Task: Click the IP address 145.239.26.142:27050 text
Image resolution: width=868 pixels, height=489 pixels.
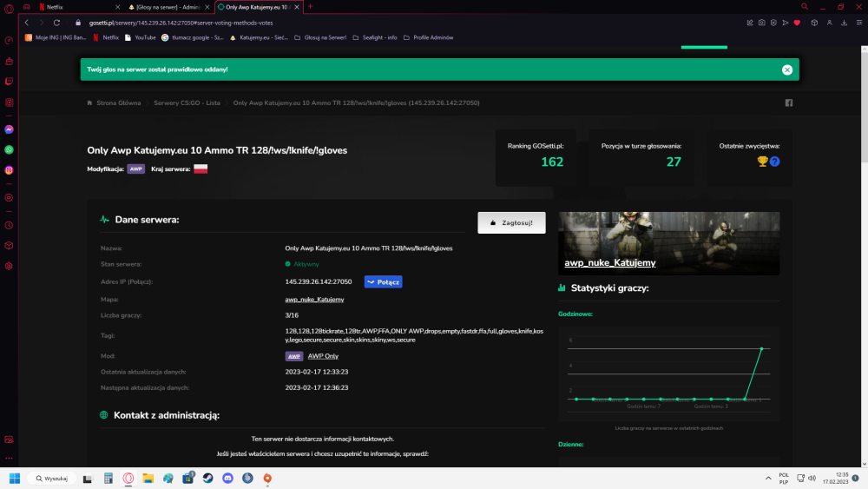Action: point(319,282)
